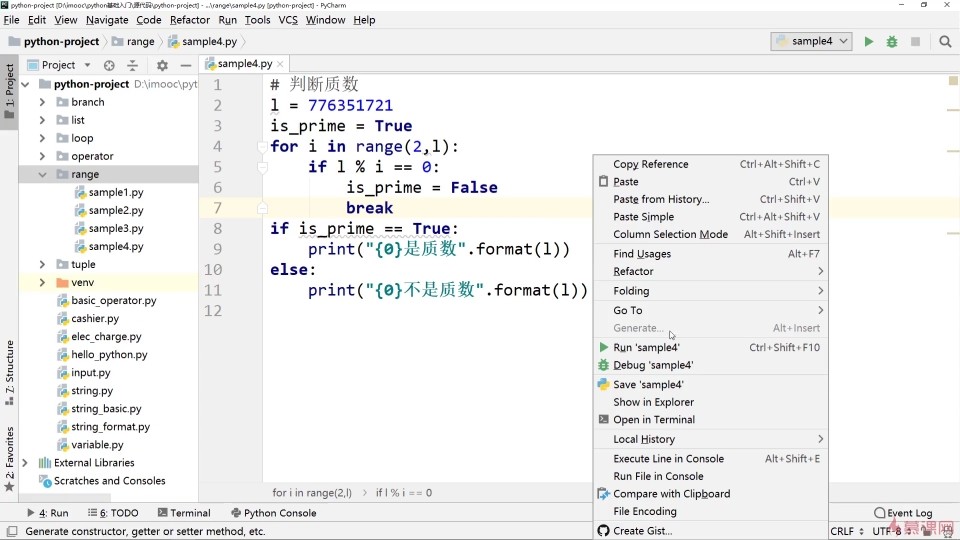Toggle tool window buttons at bottom-left corner
The height and width of the screenshot is (540, 960).
pyautogui.click(x=12, y=531)
